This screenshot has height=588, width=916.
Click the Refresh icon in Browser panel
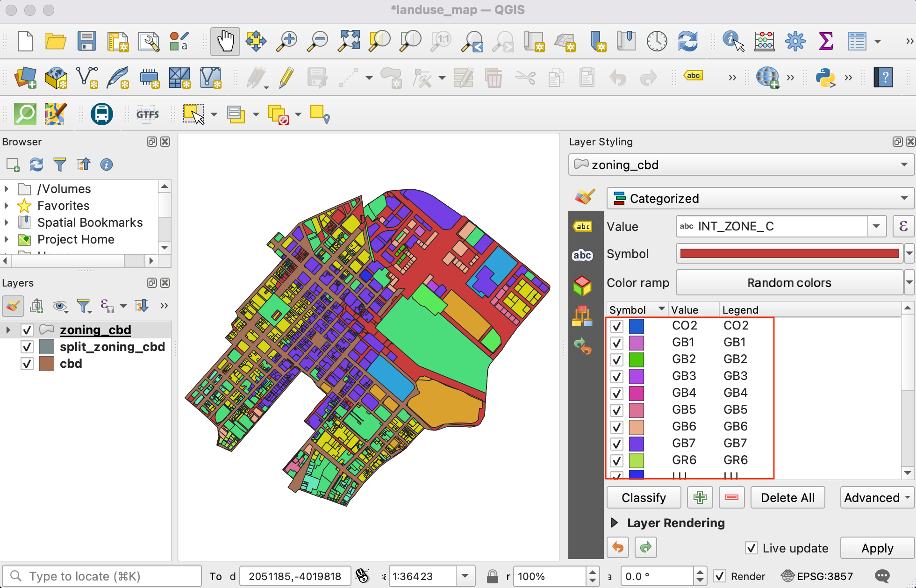[x=36, y=165]
